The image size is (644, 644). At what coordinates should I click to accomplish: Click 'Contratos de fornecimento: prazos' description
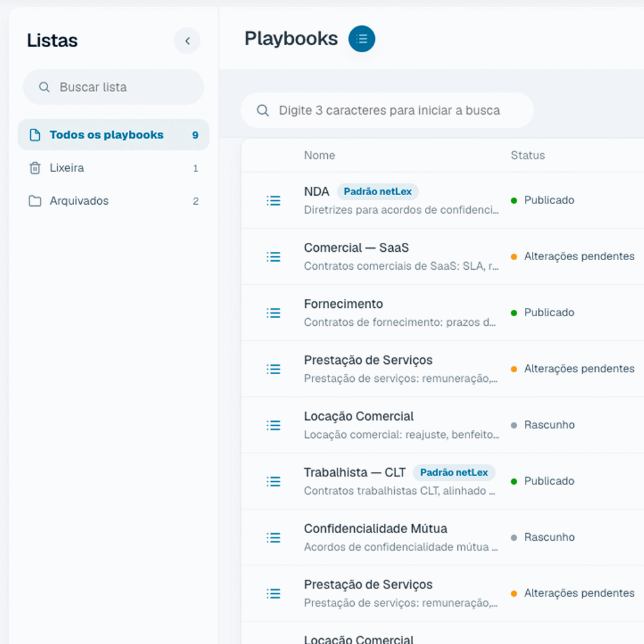(400, 323)
